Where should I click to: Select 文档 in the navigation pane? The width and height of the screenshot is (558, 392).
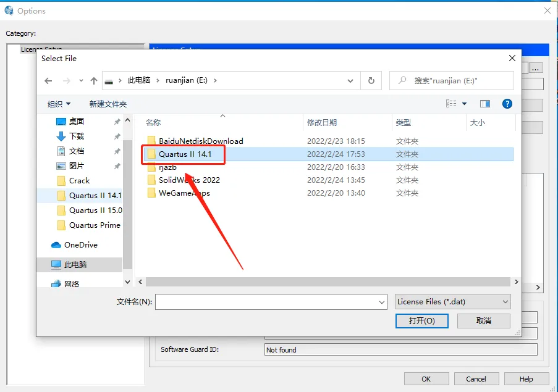[77, 151]
